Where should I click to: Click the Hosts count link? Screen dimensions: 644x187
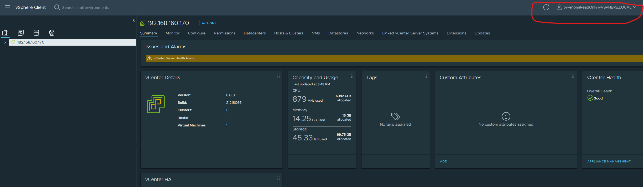[x=227, y=118]
